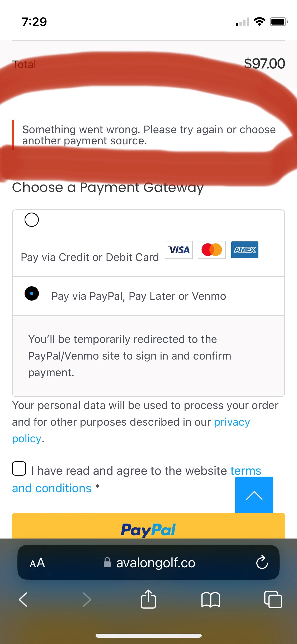Image resolution: width=297 pixels, height=644 pixels.
Task: Click the AMEX logo
Action: click(244, 250)
